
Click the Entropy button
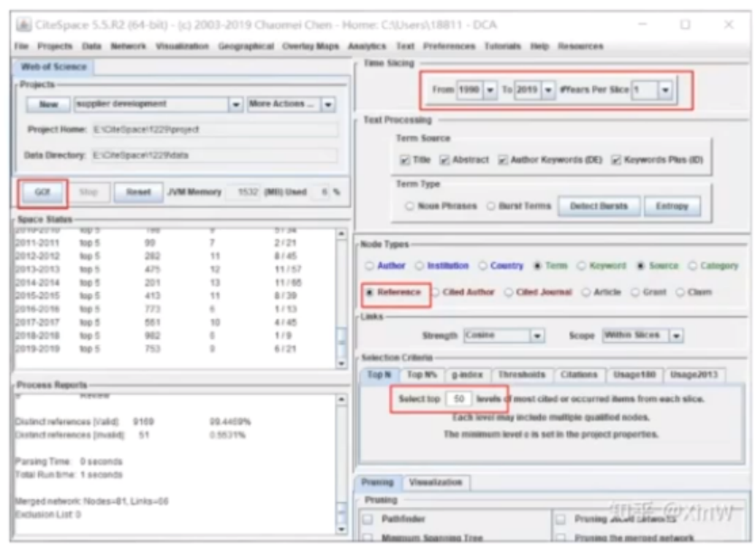point(672,206)
